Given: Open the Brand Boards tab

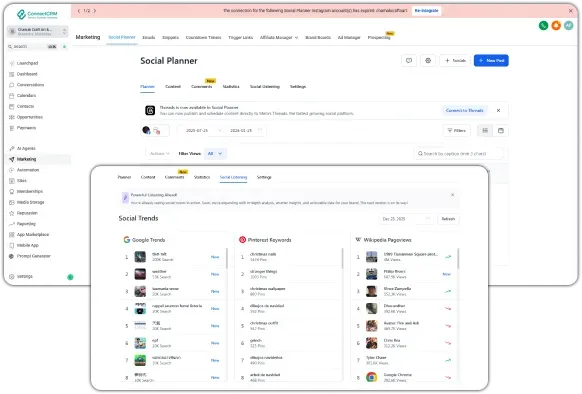Looking at the screenshot, I should 318,38.
